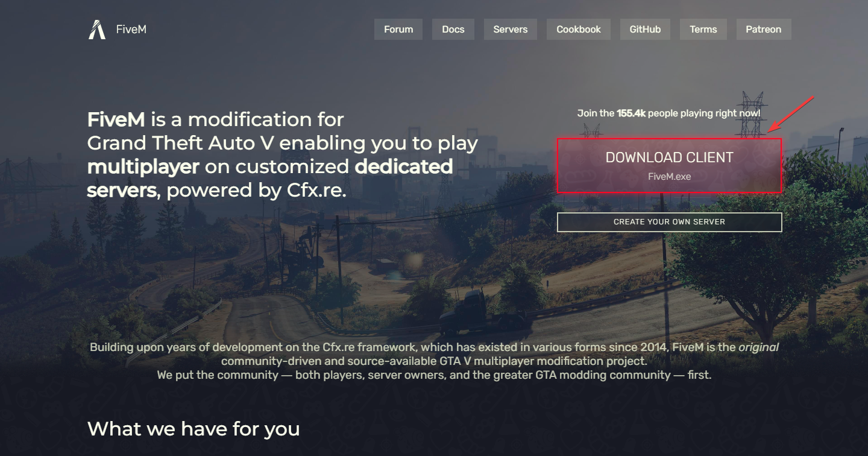This screenshot has width=868, height=456.
Task: Click the 155.4k player count text
Action: (x=631, y=113)
